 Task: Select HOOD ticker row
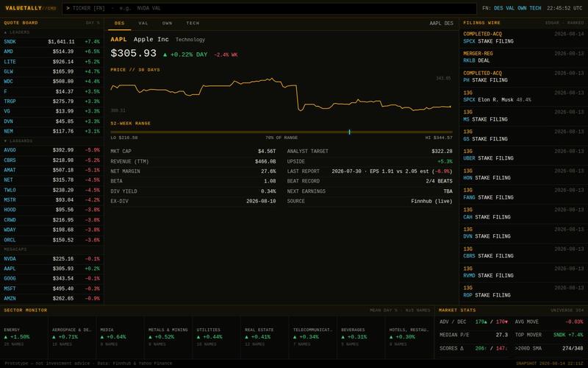point(52,210)
